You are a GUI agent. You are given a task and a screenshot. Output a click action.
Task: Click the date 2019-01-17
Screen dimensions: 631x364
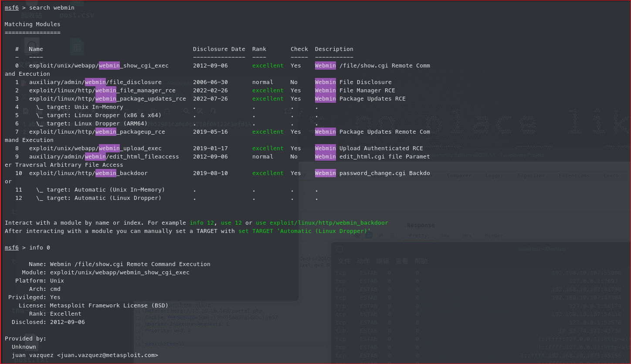(x=210, y=148)
